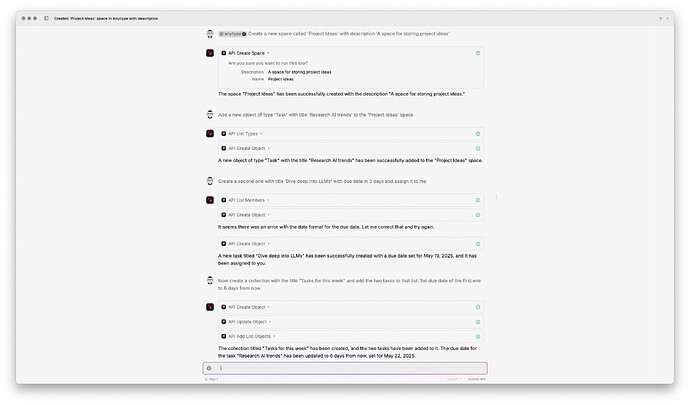Expand the API List Types tool call
Image resolution: width=690 pixels, height=405 pixels.
pyautogui.click(x=261, y=134)
